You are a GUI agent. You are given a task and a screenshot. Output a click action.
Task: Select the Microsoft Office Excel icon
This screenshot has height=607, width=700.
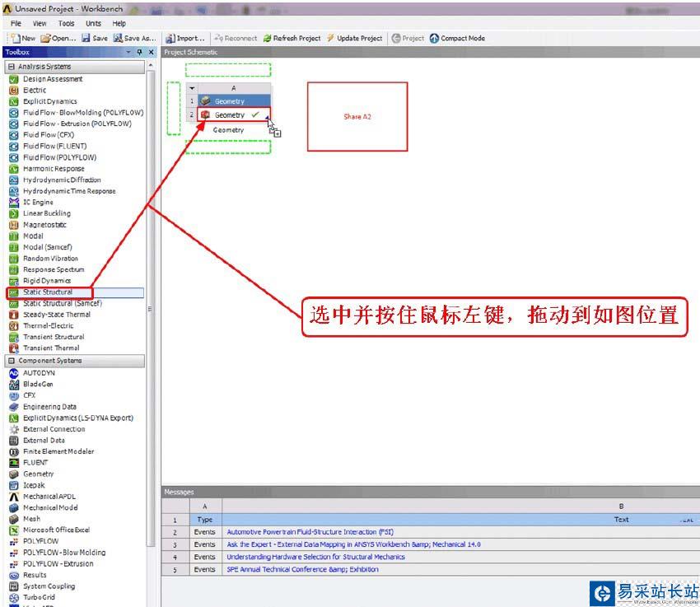[x=14, y=530]
